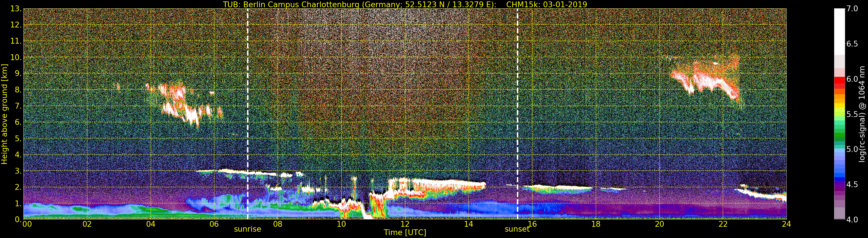Select the 'Height above ground [km]' axis label
This screenshot has width=868, height=238.
coord(4,114)
